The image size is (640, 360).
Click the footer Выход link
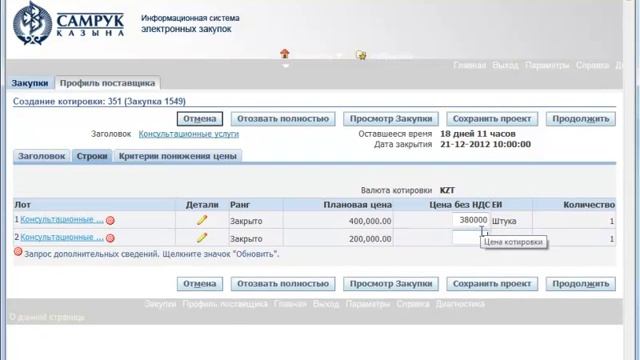[326, 304]
